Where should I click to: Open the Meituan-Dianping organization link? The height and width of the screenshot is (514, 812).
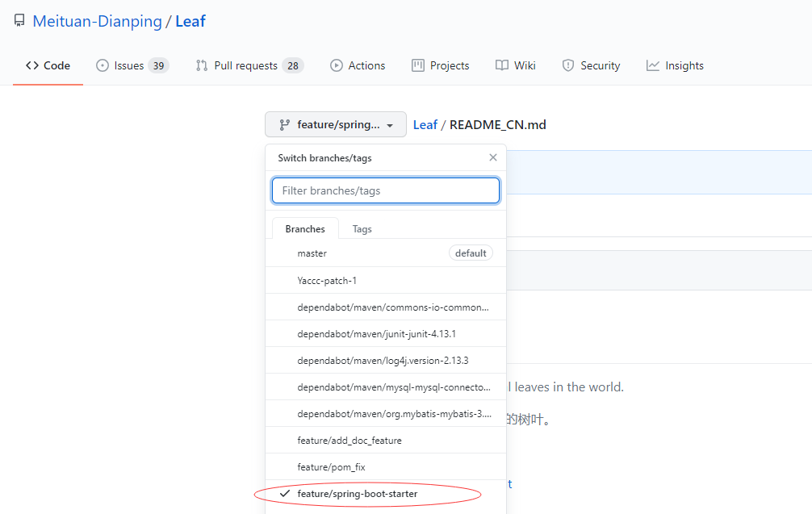[x=98, y=21]
